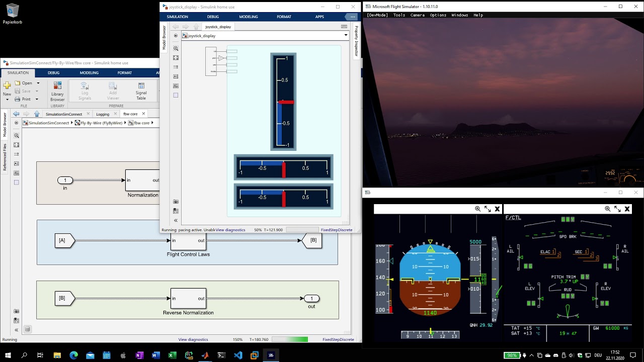Image resolution: width=644 pixels, height=362 pixels.
Task: Click Fit to View in the fbw core palette
Action: pyautogui.click(x=17, y=145)
